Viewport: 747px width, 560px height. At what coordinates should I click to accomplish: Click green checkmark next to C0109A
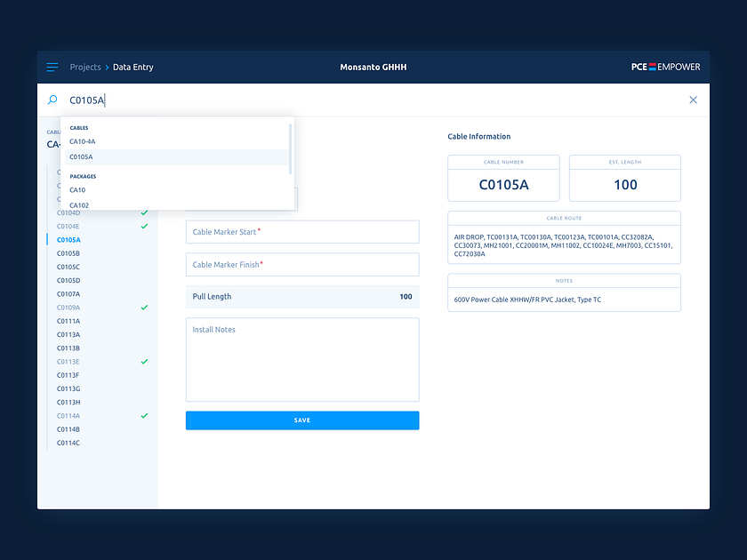tap(144, 308)
